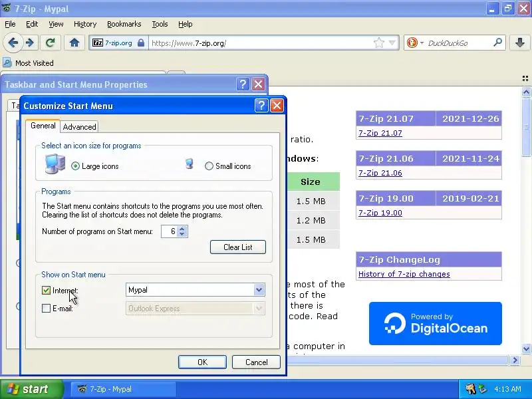Viewport: 532px width, 399px height.
Task: Open the URL history dropdown arrow
Action: coord(392,43)
